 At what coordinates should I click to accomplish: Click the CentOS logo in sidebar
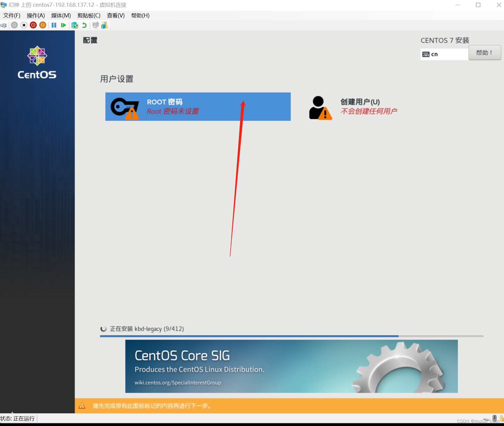37,63
